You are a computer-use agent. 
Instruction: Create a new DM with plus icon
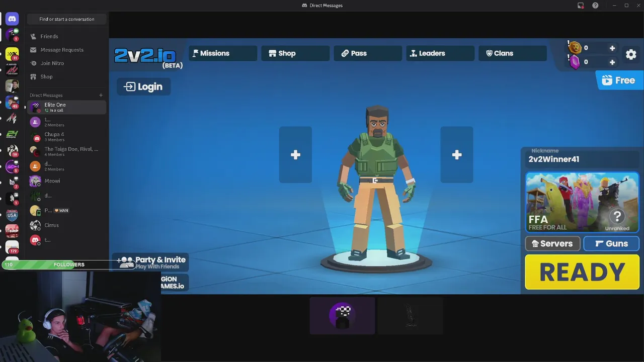pos(101,95)
